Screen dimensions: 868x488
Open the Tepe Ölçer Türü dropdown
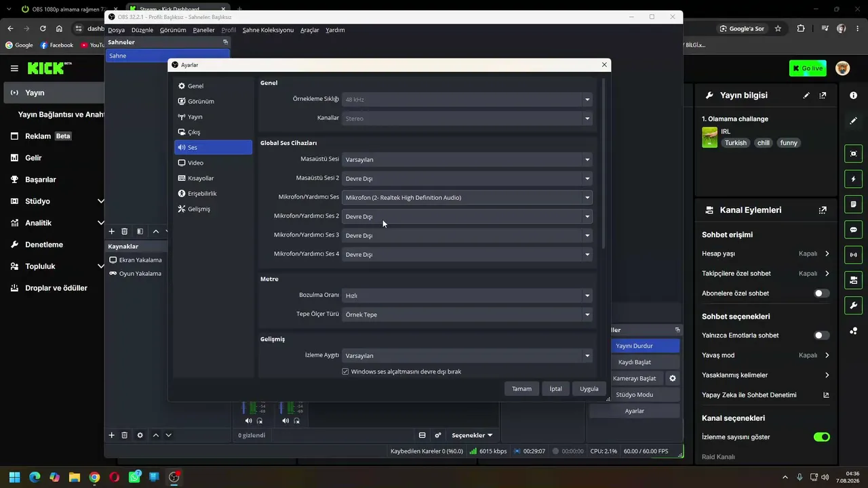tap(467, 314)
